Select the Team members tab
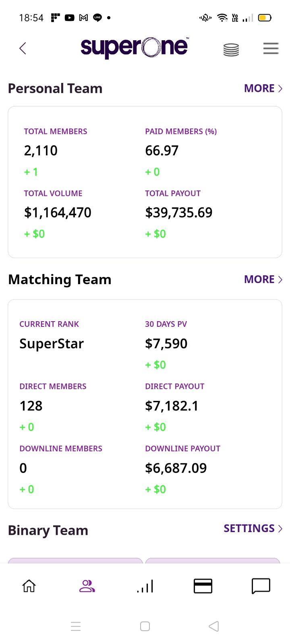The image size is (290, 644). (x=87, y=586)
